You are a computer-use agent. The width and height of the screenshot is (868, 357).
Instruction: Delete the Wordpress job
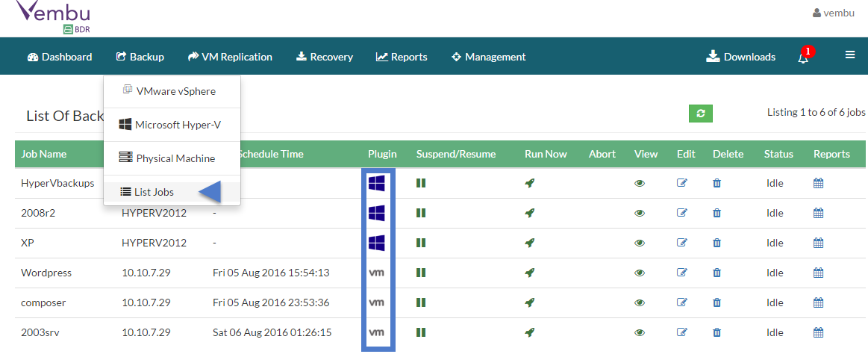click(717, 273)
